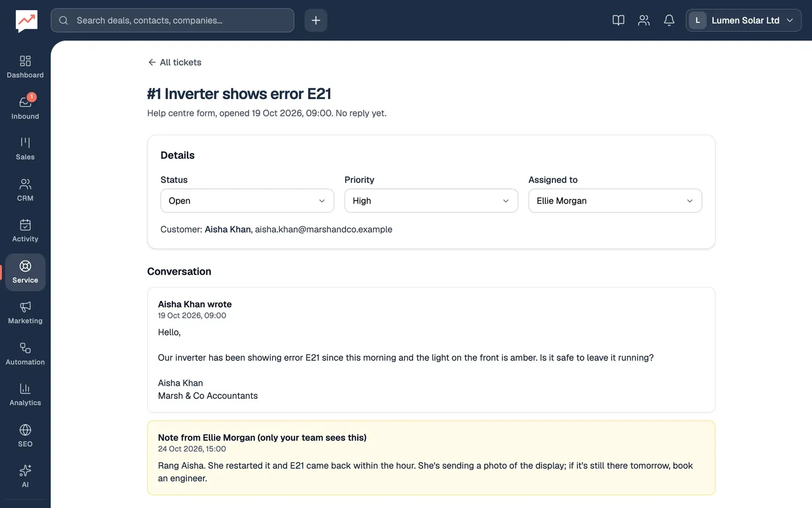Open the Priority dropdown showing High
Screen dimensions: 812x508
pos(431,201)
